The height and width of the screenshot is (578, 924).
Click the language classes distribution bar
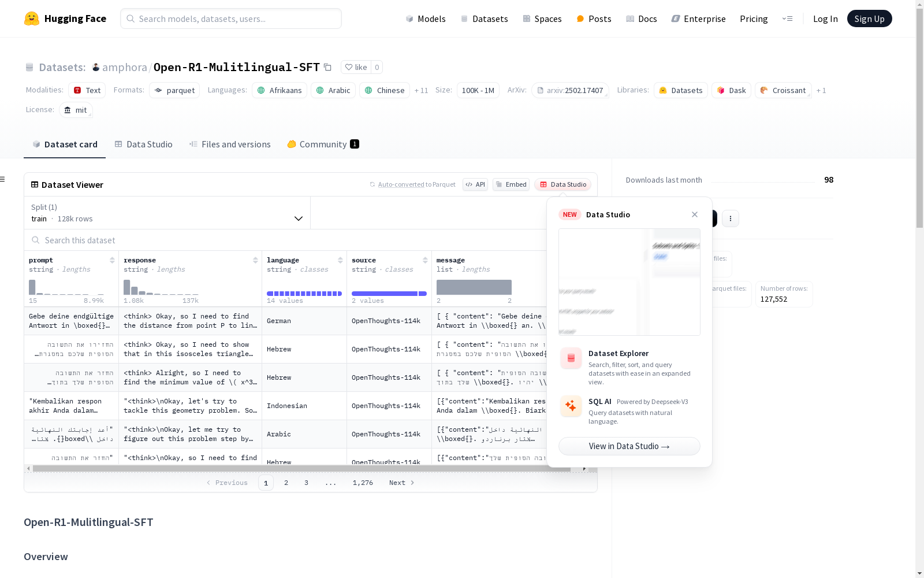click(304, 294)
